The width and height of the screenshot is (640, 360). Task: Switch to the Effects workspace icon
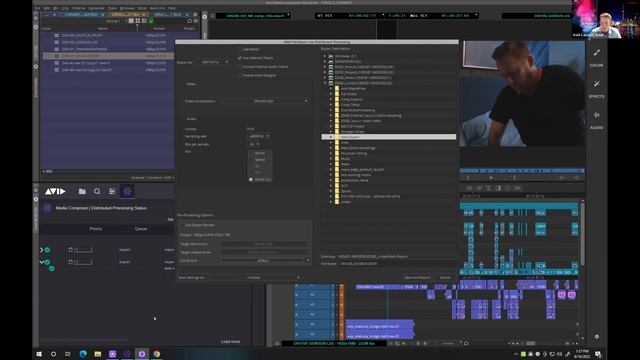pos(597,84)
